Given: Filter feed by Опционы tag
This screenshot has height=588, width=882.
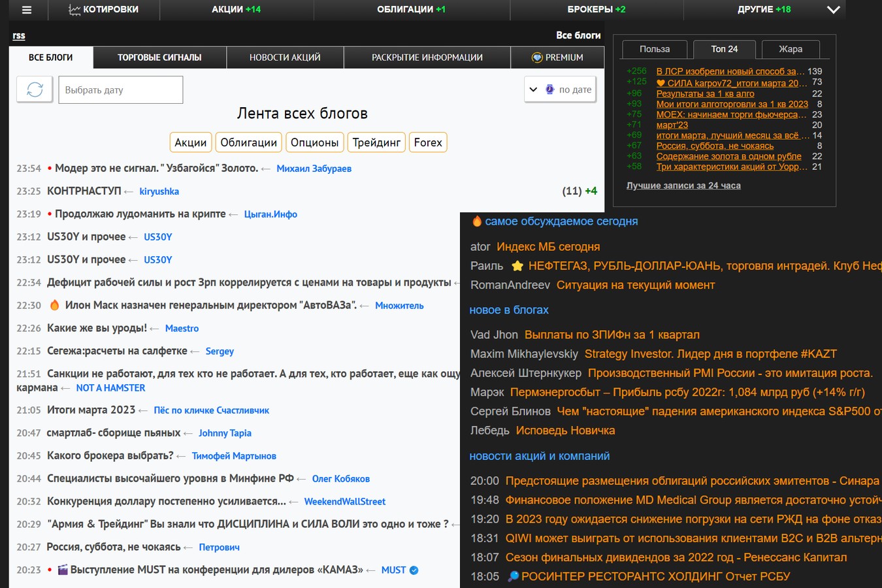Looking at the screenshot, I should click(x=315, y=142).
